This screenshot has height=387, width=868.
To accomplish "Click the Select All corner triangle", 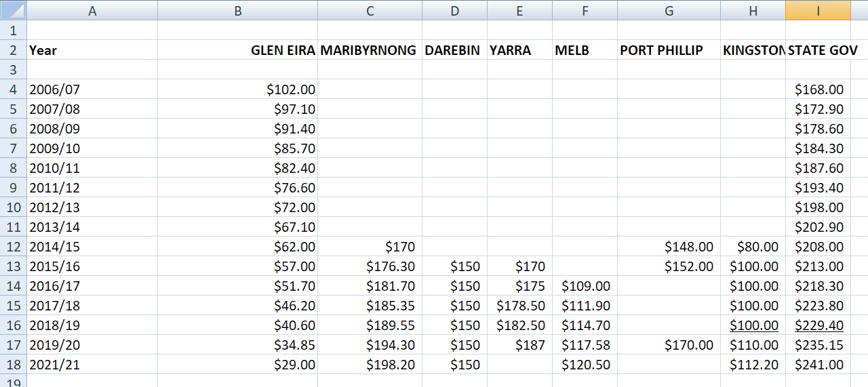I will [x=14, y=10].
